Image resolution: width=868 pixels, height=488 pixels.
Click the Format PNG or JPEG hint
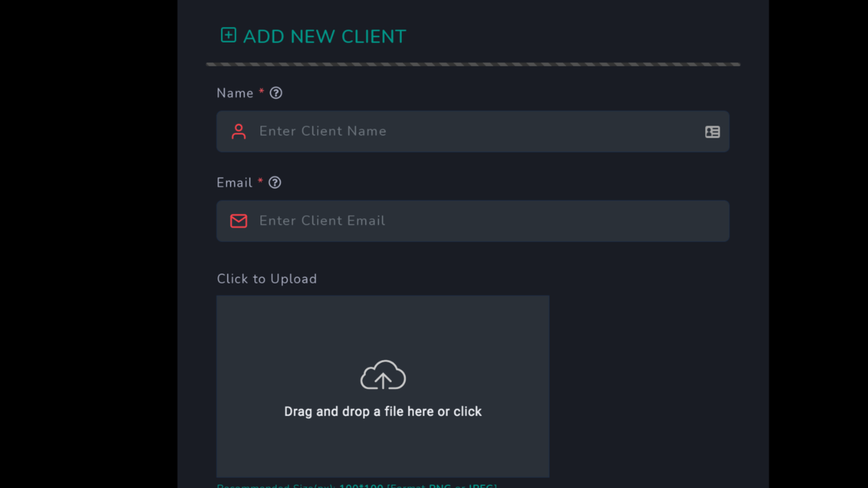442,485
